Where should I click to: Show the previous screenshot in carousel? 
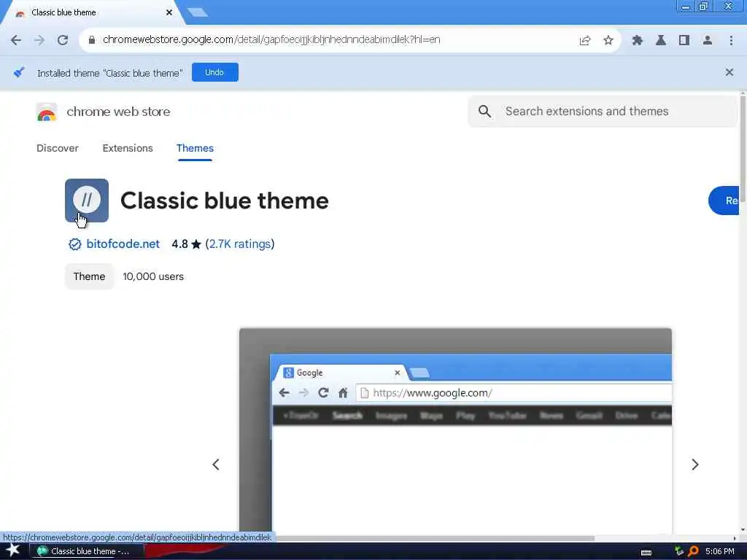point(216,464)
